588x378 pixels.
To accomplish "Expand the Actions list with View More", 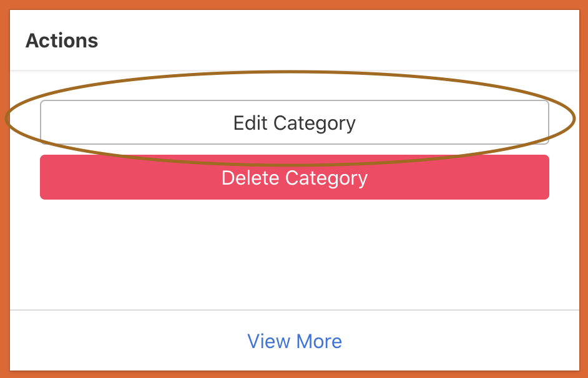I will [x=295, y=341].
